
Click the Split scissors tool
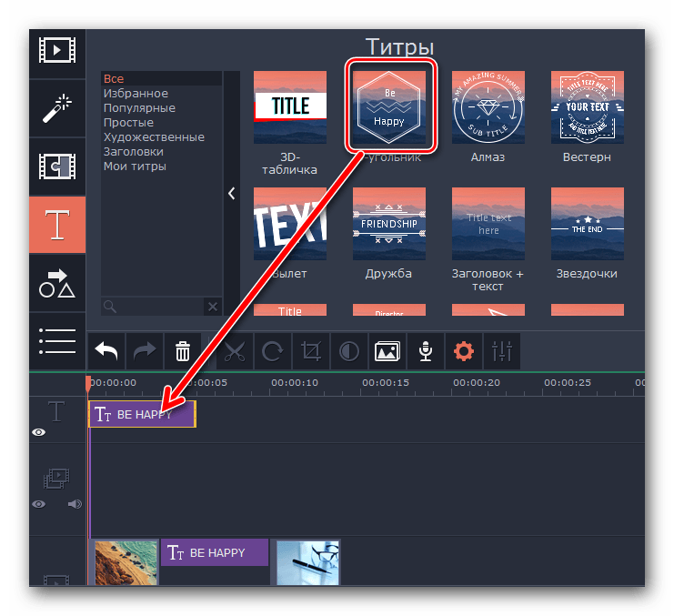pyautogui.click(x=235, y=351)
